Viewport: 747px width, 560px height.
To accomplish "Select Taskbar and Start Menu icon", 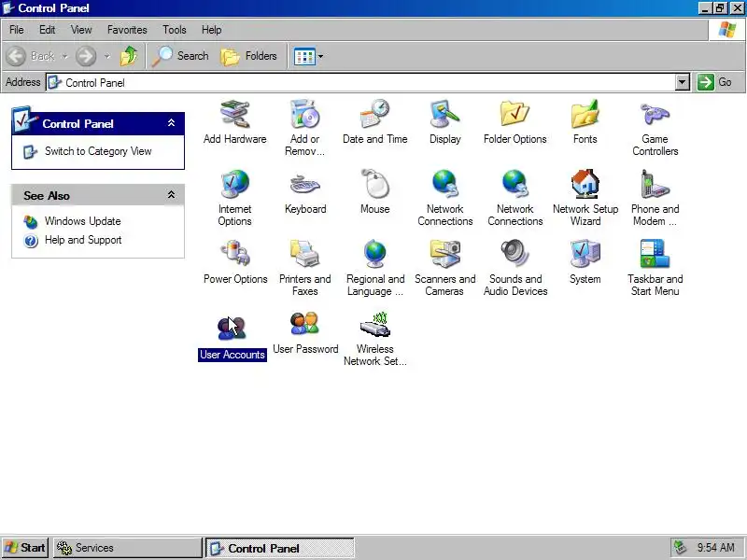I will tap(655, 254).
